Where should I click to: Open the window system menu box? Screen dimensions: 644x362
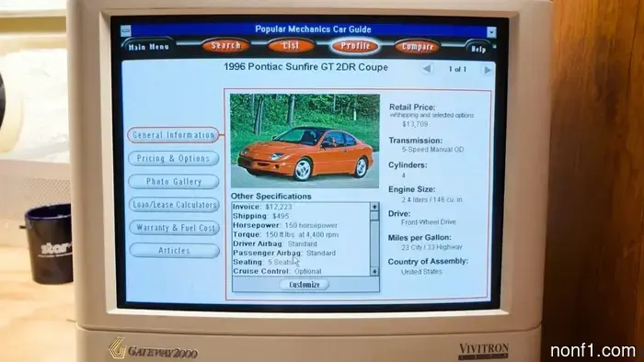click(126, 30)
